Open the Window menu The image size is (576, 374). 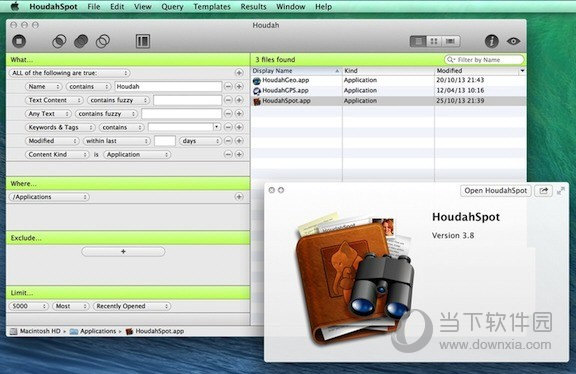click(291, 7)
